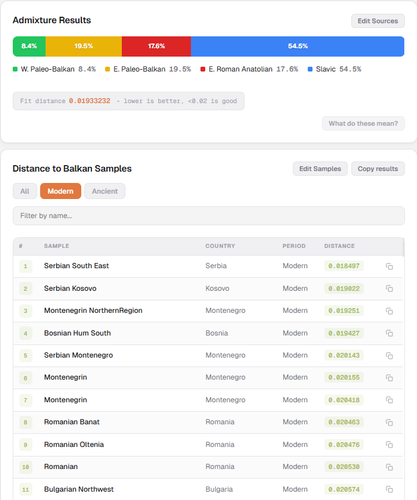Click the E. Paleo-Balkan legend entry
417x500 pixels.
148,69
